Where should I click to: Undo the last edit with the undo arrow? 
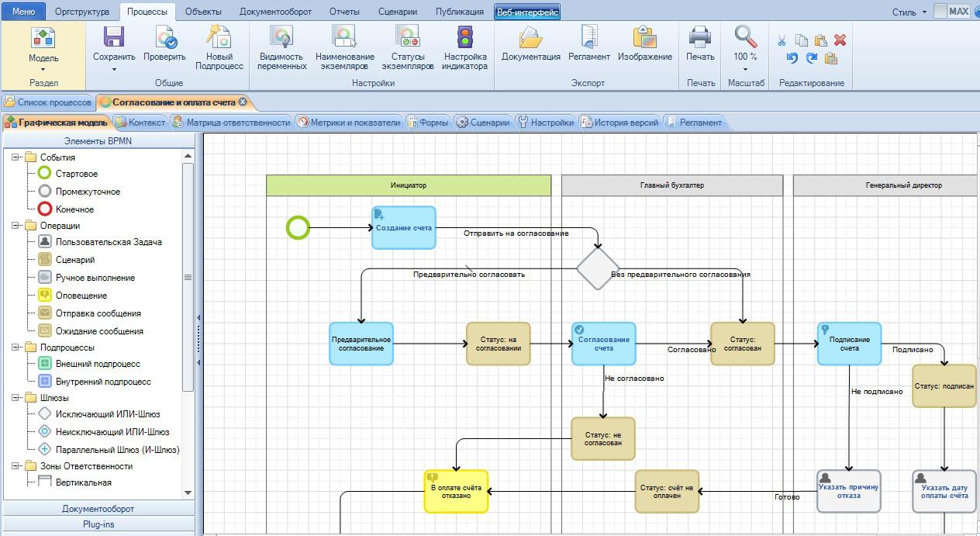[792, 58]
